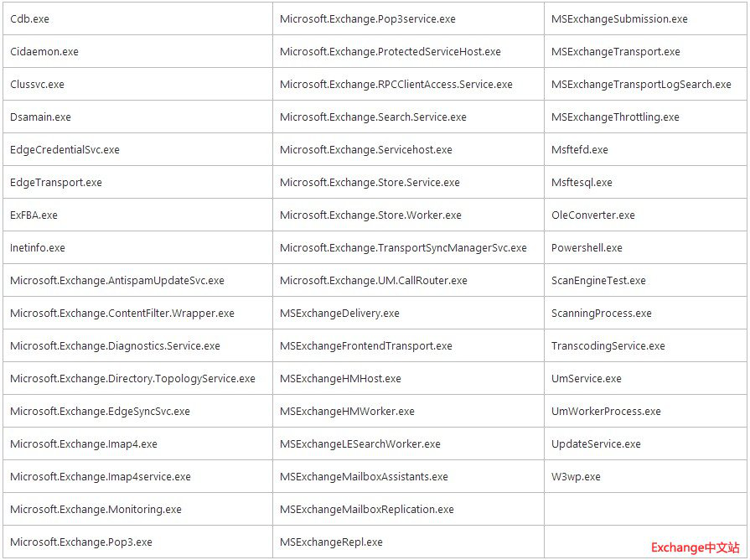Screen dimensions: 750x560
Task: Click the Dsamain.exe entry
Action: 39,117
